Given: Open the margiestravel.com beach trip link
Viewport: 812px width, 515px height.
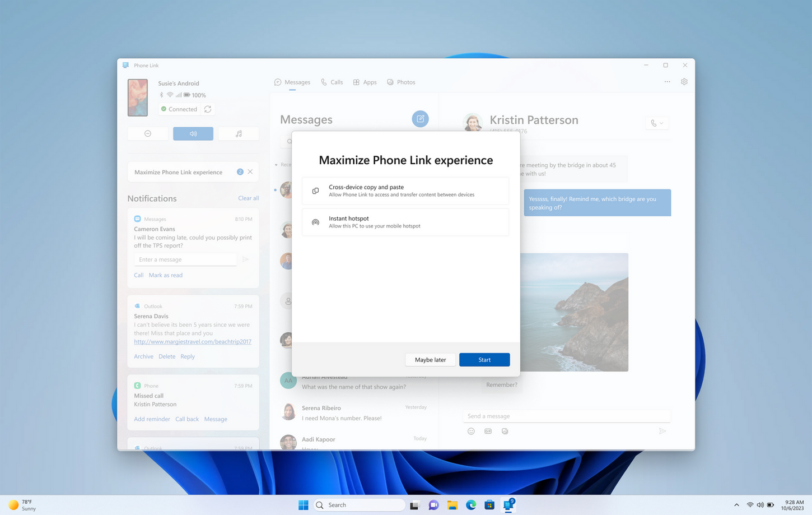Looking at the screenshot, I should [x=193, y=341].
